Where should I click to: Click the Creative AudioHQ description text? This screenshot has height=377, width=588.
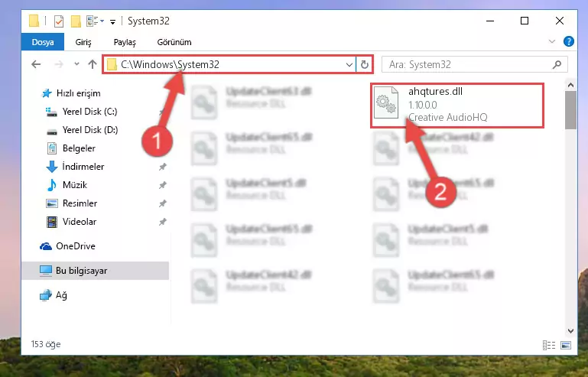tap(448, 118)
